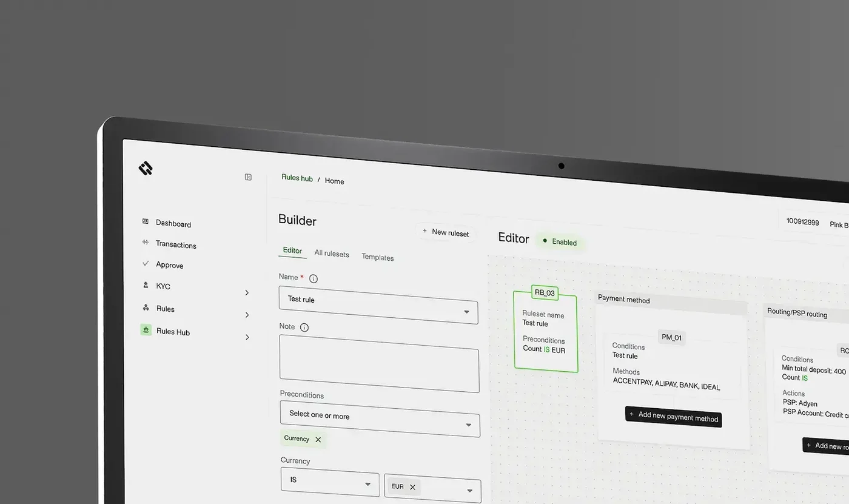Remove the Currency precondition tag
Image resolution: width=849 pixels, height=504 pixels.
tap(318, 440)
